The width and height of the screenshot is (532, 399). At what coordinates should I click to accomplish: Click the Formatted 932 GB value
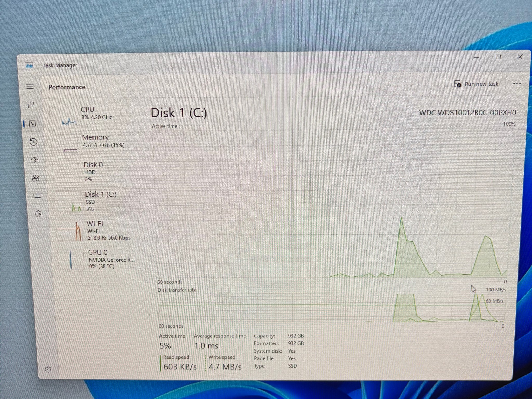pyautogui.click(x=296, y=343)
